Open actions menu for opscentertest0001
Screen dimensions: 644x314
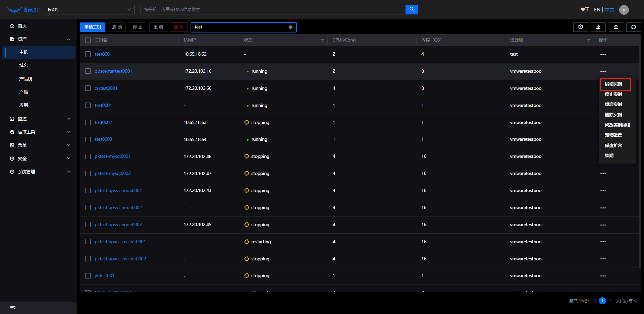[x=603, y=71]
